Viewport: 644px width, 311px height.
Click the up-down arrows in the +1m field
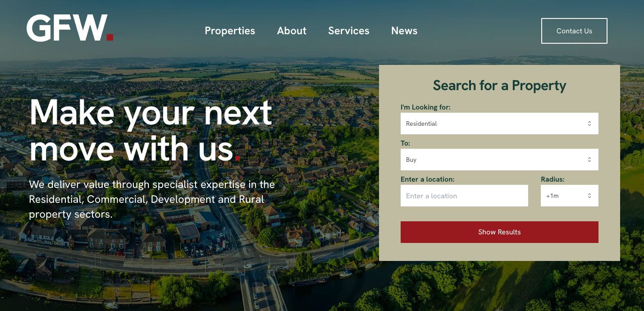pyautogui.click(x=589, y=196)
